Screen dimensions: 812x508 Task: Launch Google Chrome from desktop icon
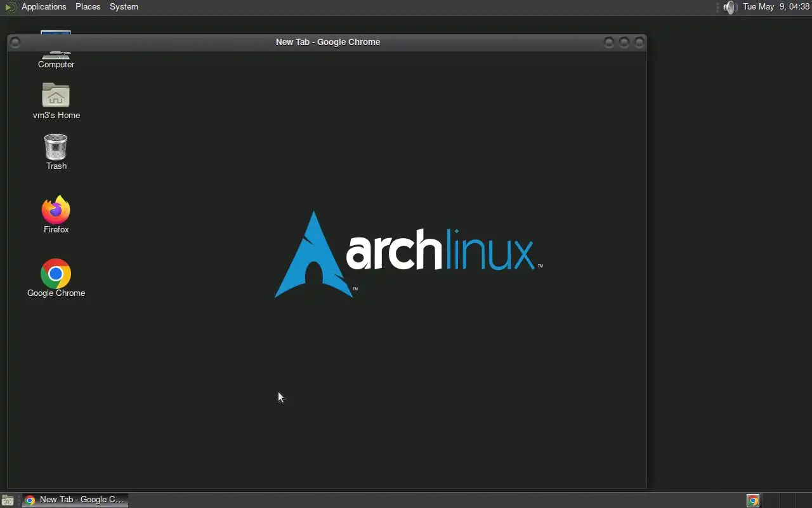pos(56,279)
